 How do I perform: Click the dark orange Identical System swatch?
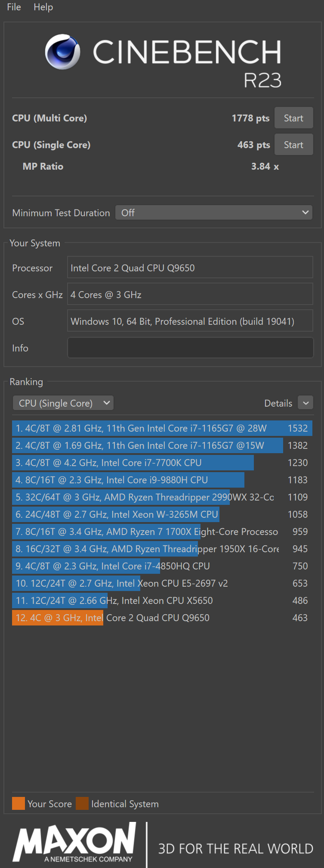[82, 803]
